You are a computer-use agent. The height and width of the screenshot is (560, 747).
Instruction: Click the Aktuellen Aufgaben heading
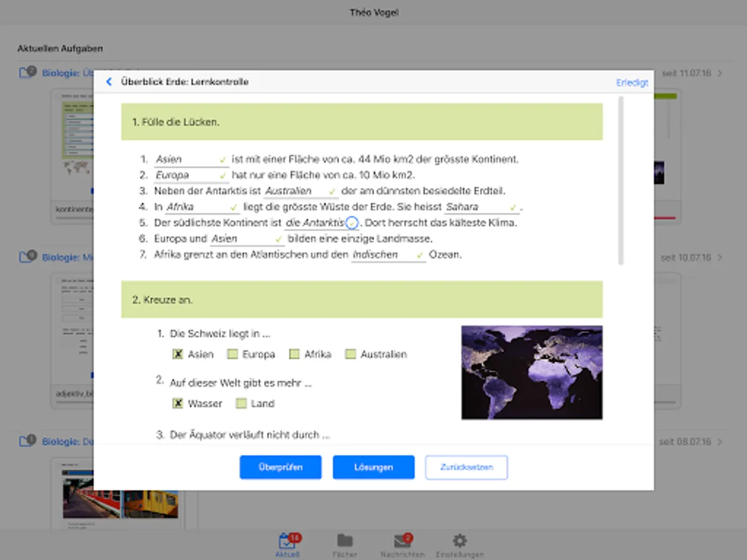pos(60,48)
